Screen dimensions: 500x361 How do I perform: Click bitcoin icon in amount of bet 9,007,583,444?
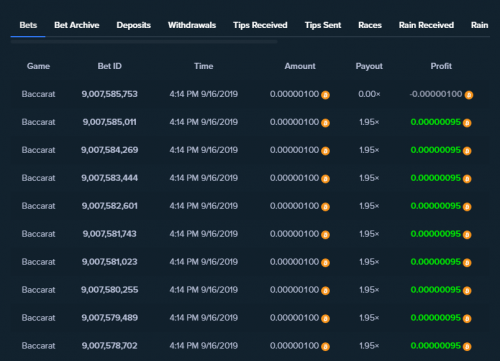pyautogui.click(x=325, y=179)
